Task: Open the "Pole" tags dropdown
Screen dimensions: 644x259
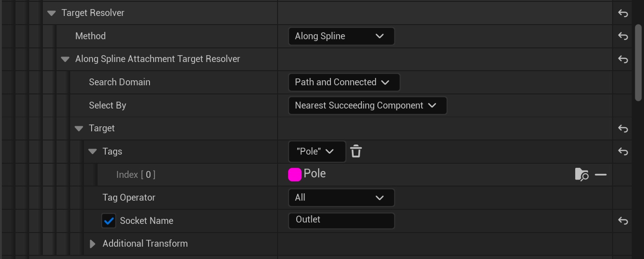Action: 317,151
